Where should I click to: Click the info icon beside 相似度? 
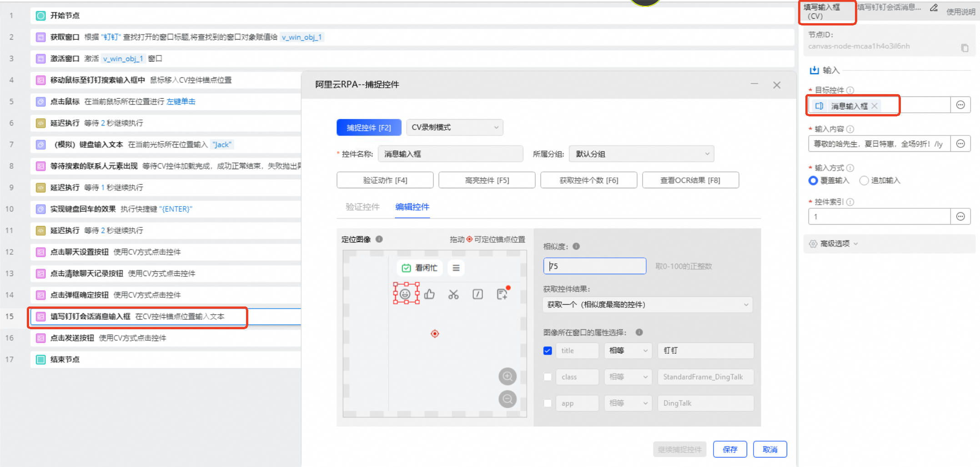(x=576, y=246)
